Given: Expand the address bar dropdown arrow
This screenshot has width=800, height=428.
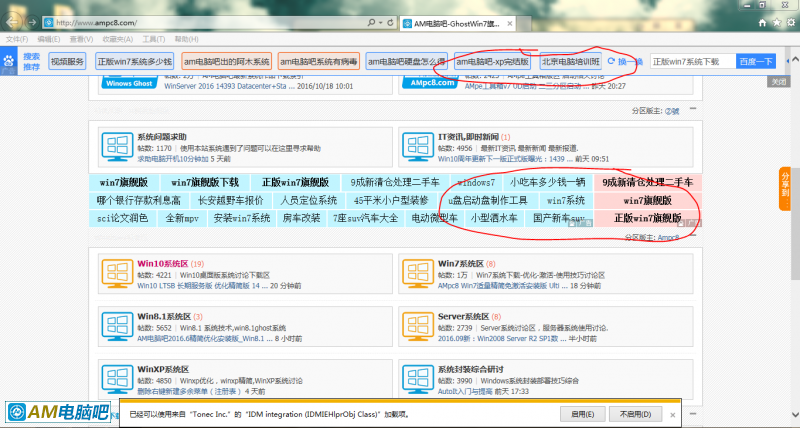Looking at the screenshot, I should [381, 22].
